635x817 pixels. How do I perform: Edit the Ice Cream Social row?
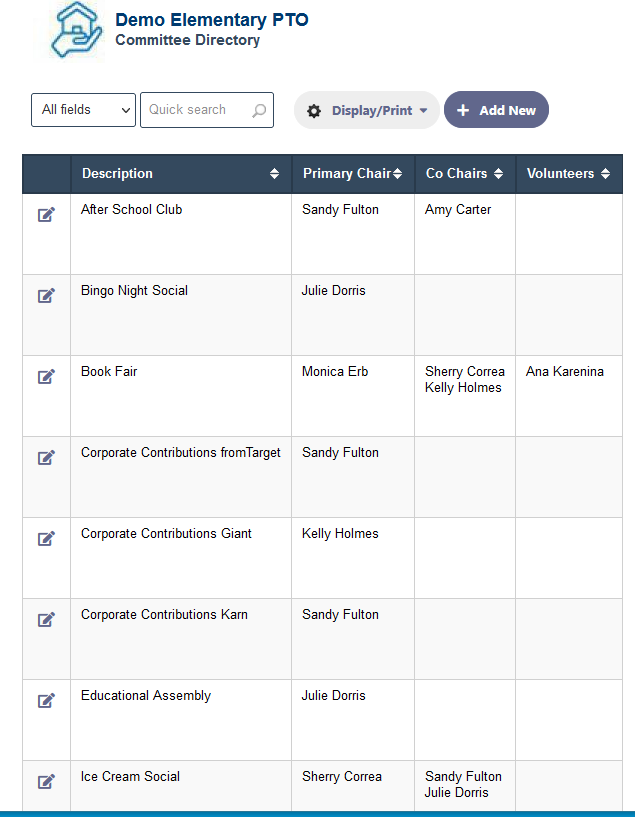(46, 782)
